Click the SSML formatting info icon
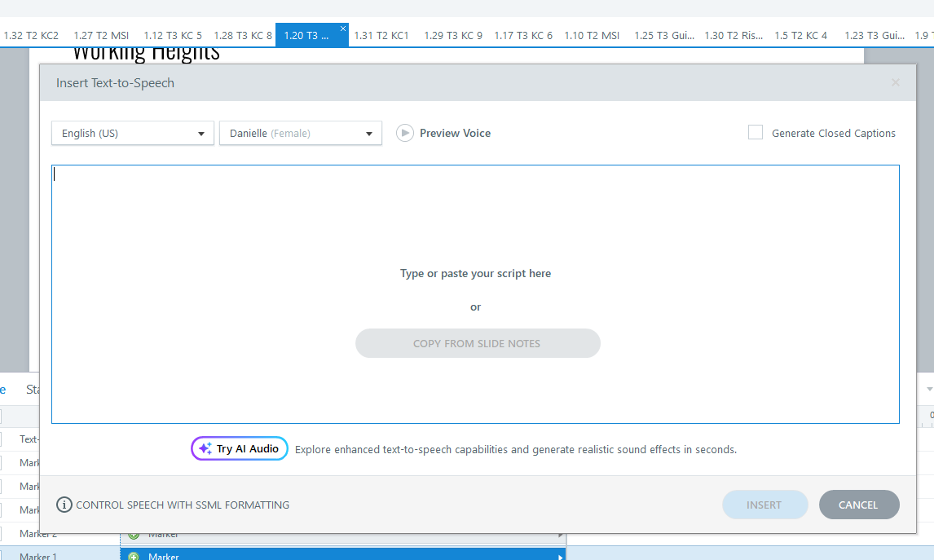 click(64, 505)
